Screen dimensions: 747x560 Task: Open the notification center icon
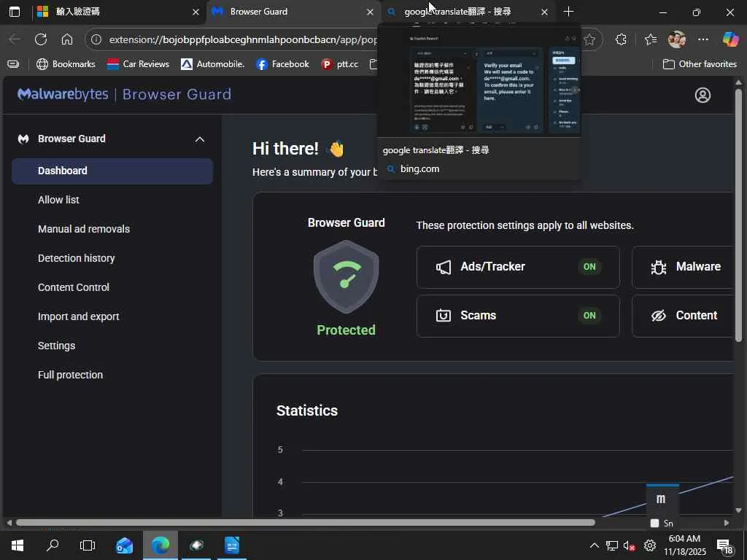(724, 547)
